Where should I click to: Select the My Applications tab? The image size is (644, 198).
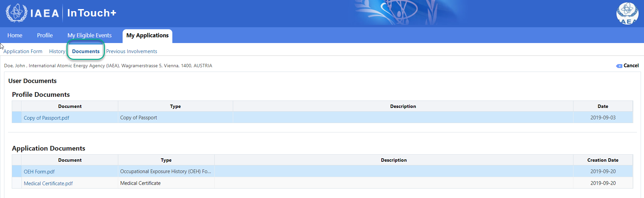click(147, 36)
